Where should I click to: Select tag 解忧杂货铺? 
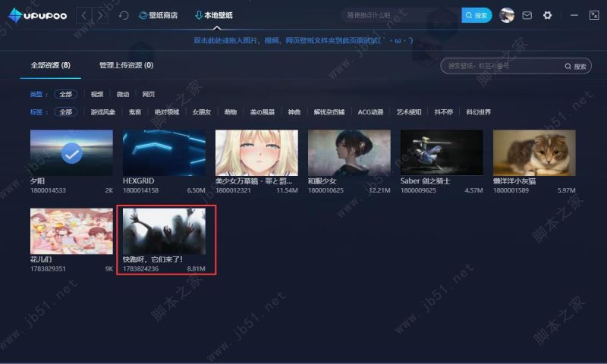point(329,111)
